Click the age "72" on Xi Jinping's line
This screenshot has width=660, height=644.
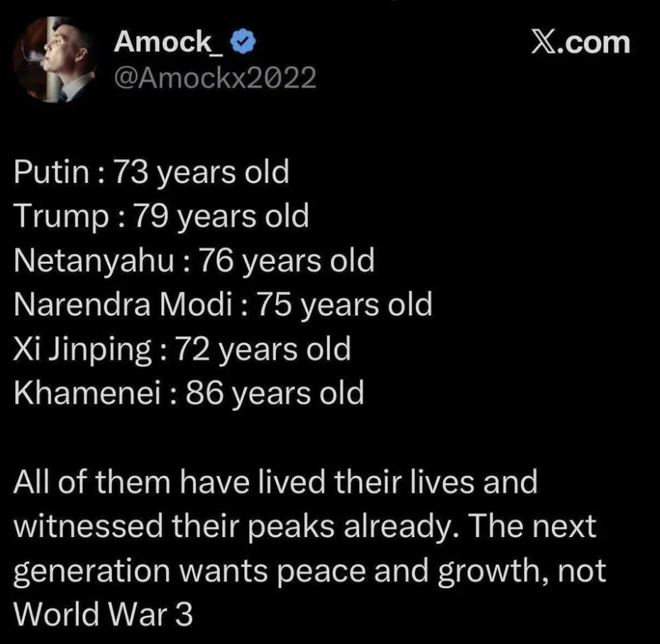coord(192,349)
